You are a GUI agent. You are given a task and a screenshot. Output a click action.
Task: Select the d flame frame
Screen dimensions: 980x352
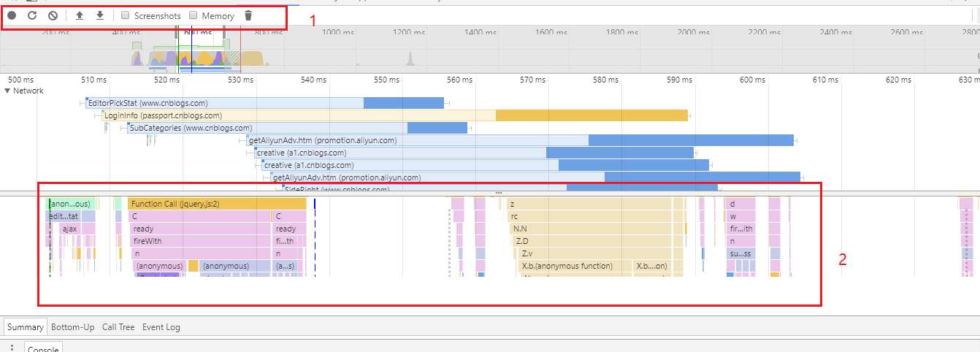pos(742,204)
